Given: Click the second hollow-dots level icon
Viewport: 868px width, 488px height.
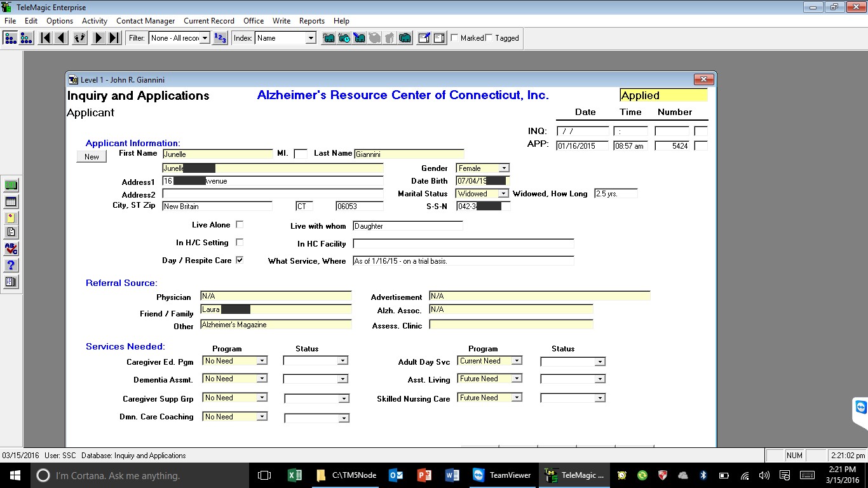Looking at the screenshot, I should 26,38.
